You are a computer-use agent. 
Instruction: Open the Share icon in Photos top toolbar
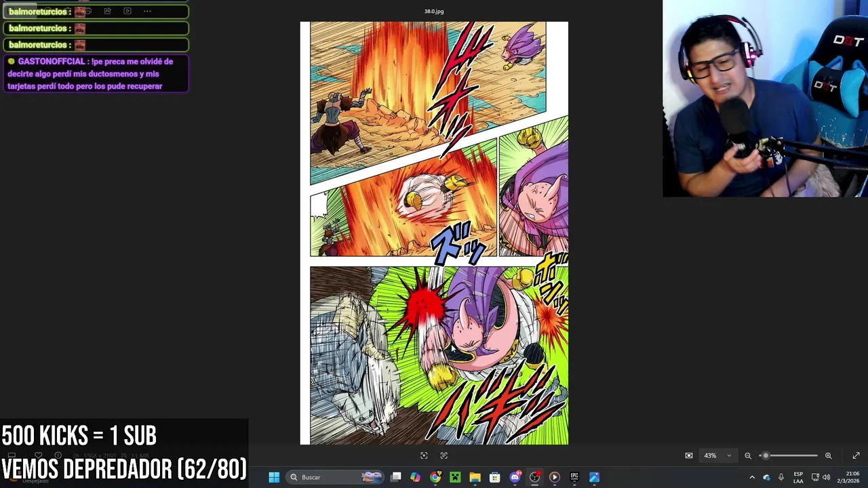tap(107, 11)
